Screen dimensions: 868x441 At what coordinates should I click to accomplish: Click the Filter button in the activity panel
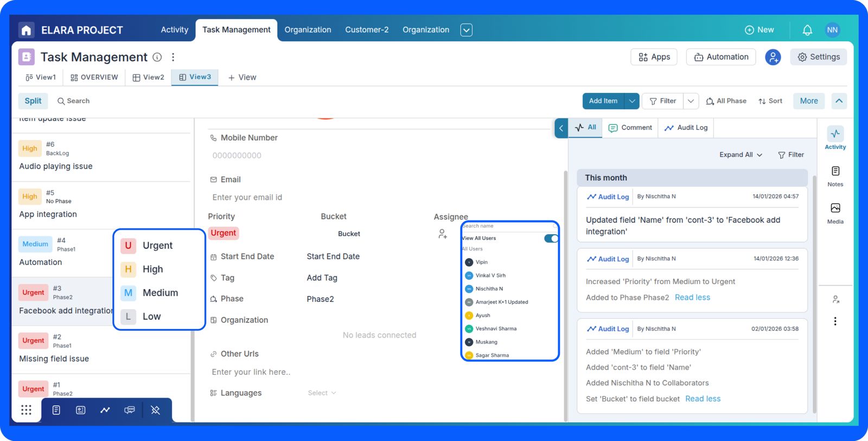791,155
